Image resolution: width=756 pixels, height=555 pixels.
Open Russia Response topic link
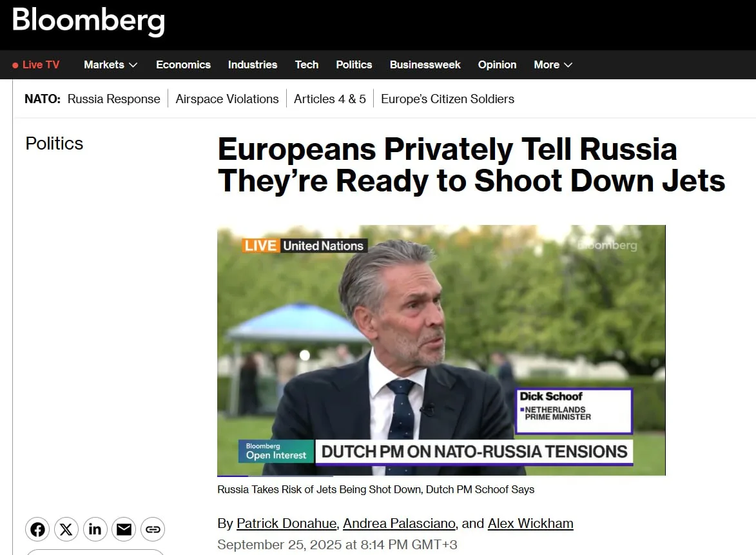click(113, 99)
